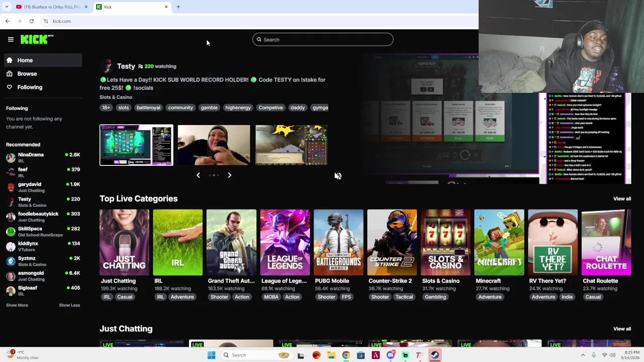Go to the previous featured stream

198,175
